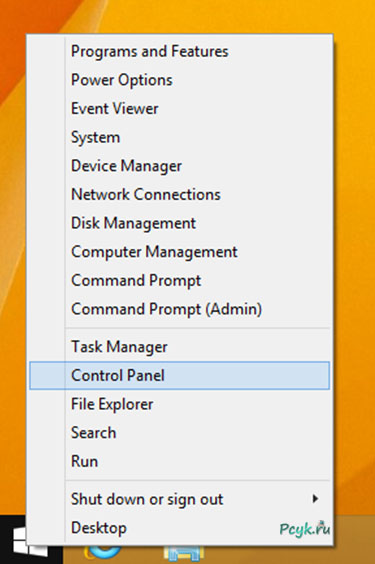Select Computer Management
The image size is (375, 564).
[x=154, y=252]
